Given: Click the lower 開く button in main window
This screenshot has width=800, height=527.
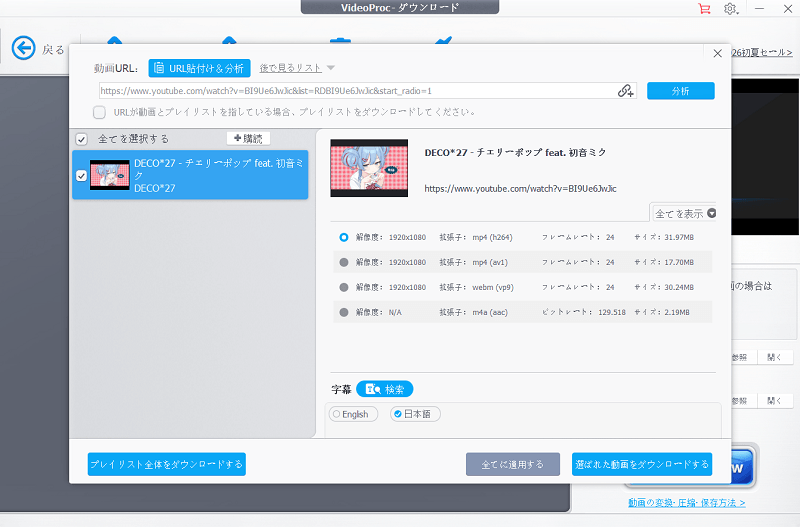Looking at the screenshot, I should tap(774, 401).
